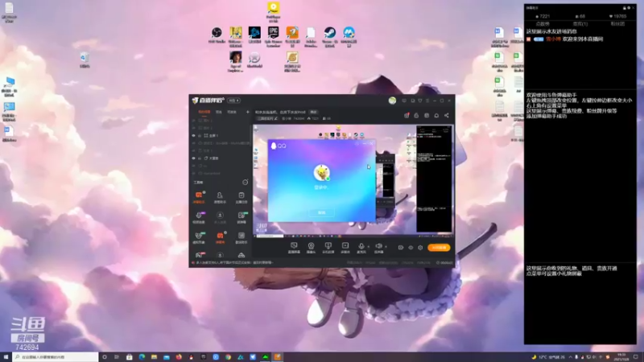
Task: Open Epic Games Launcher desktop shortcut
Action: coord(273,36)
